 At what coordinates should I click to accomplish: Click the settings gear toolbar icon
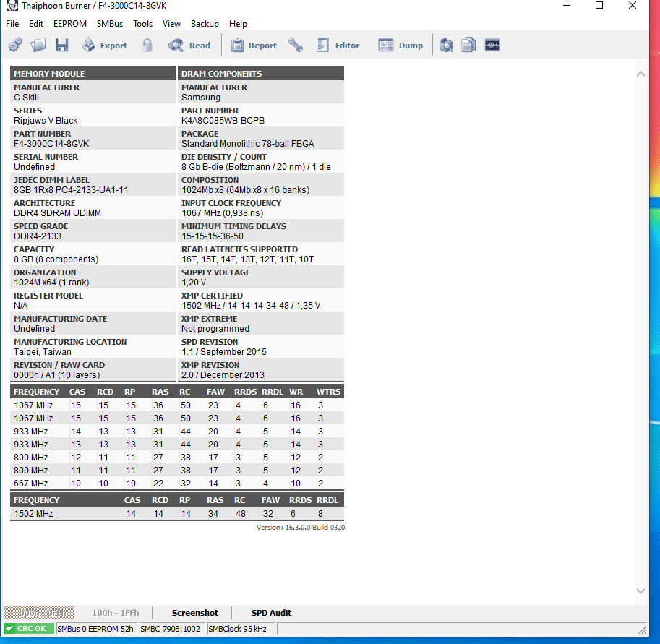16,45
